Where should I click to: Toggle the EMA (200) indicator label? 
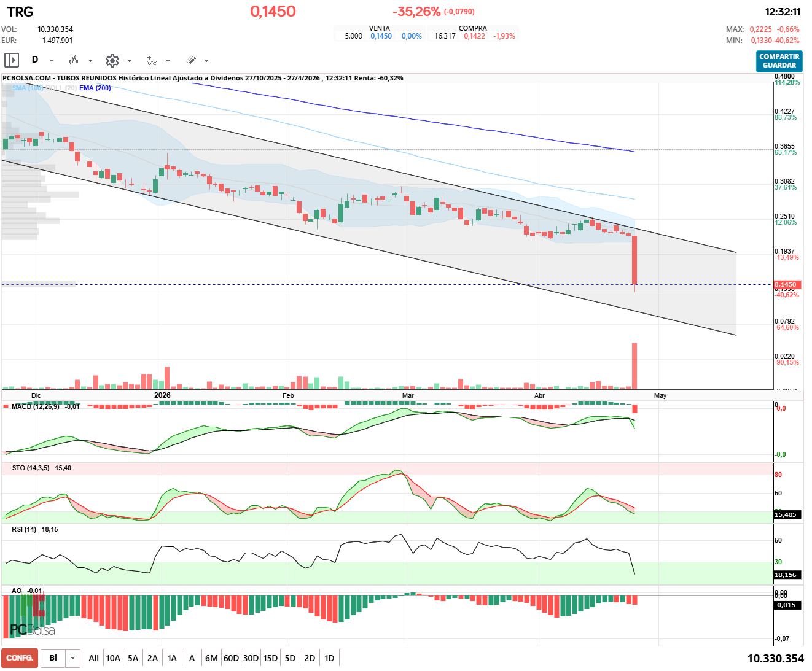(95, 88)
